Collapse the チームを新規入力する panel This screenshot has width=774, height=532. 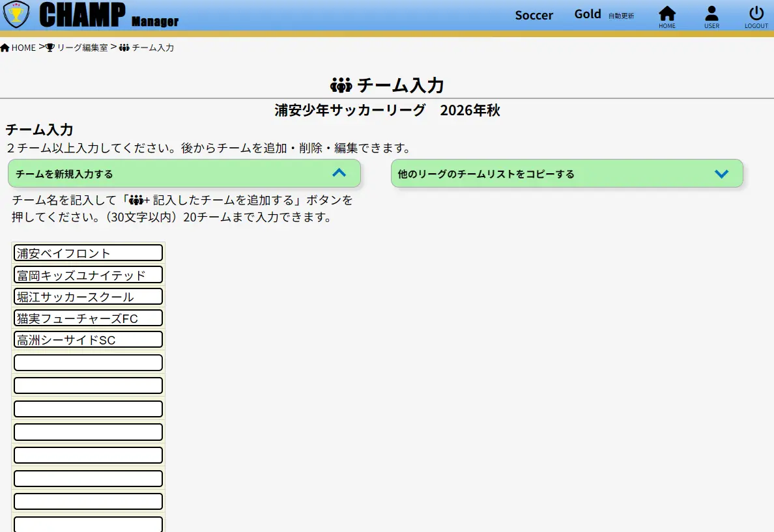pos(184,174)
